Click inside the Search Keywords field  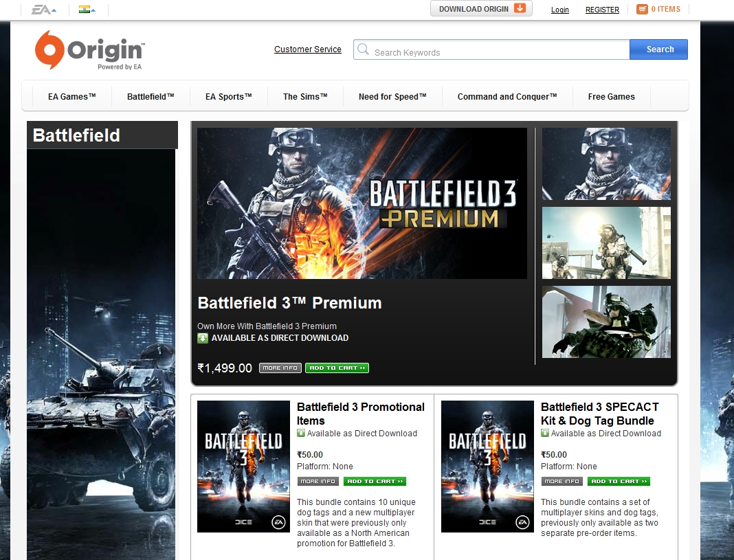pos(481,49)
